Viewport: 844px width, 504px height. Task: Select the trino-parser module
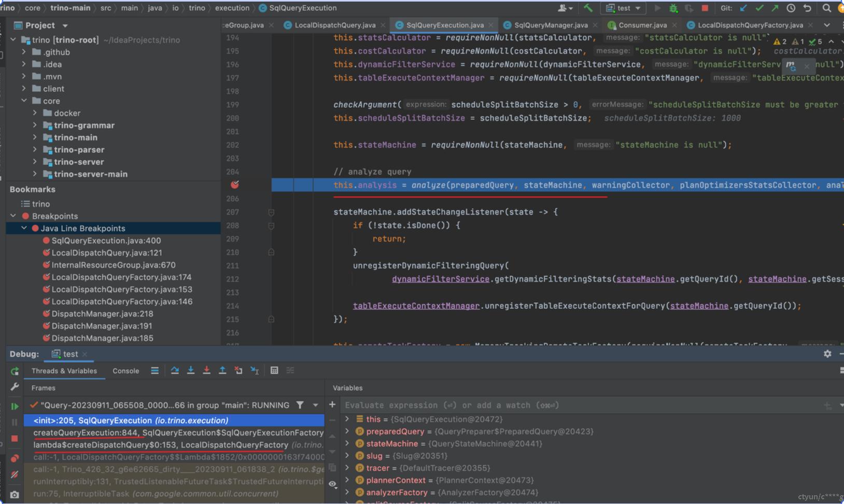[79, 149]
